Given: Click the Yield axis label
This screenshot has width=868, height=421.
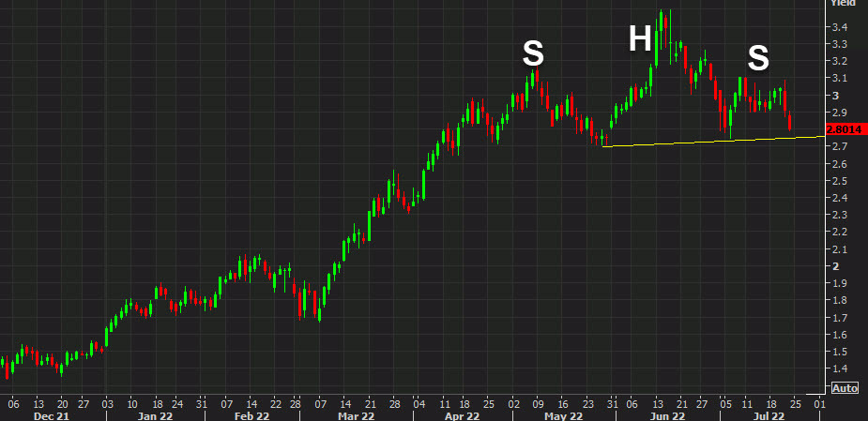Looking at the screenshot, I should [841, 4].
